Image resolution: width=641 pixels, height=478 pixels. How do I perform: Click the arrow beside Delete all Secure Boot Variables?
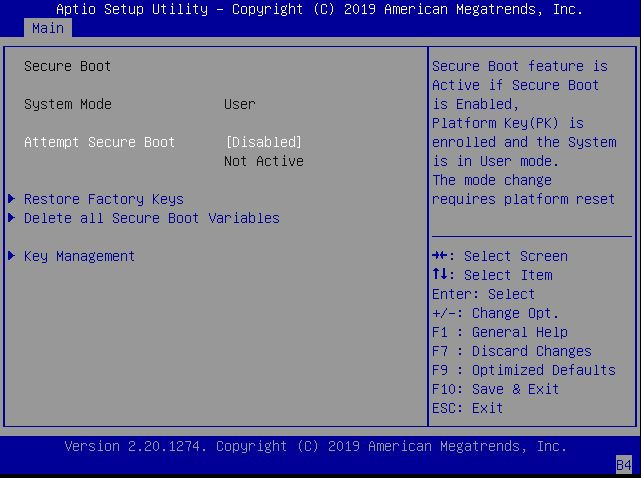12,218
